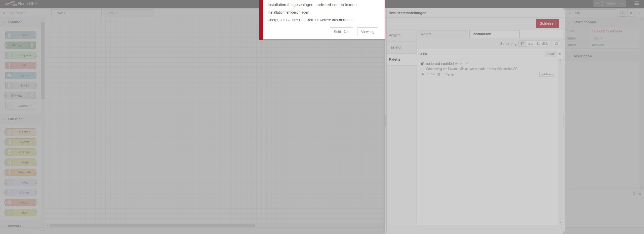This screenshot has width=644, height=234.
Task: Collapse all palette categories arrow
Action: click(36, 231)
